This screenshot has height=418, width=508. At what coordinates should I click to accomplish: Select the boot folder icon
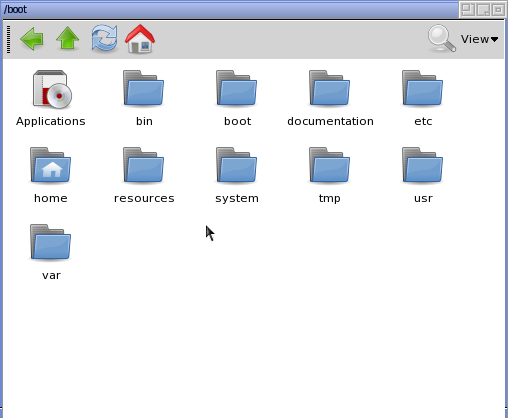pos(237,88)
